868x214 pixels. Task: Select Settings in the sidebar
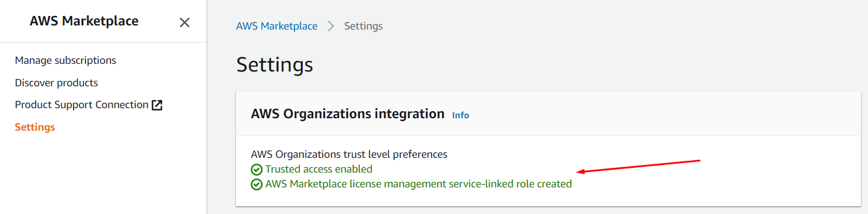coord(35,127)
